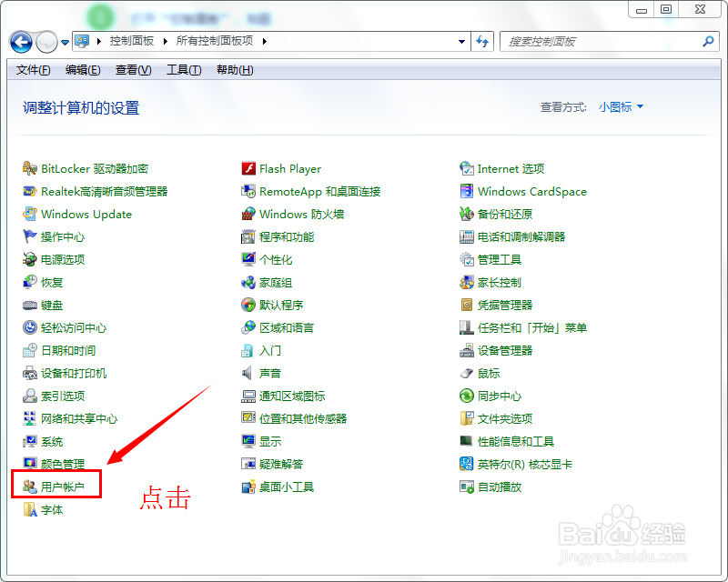Open BitLocker drive encryption icon
Image resolution: width=728 pixels, height=582 pixels.
point(30,168)
